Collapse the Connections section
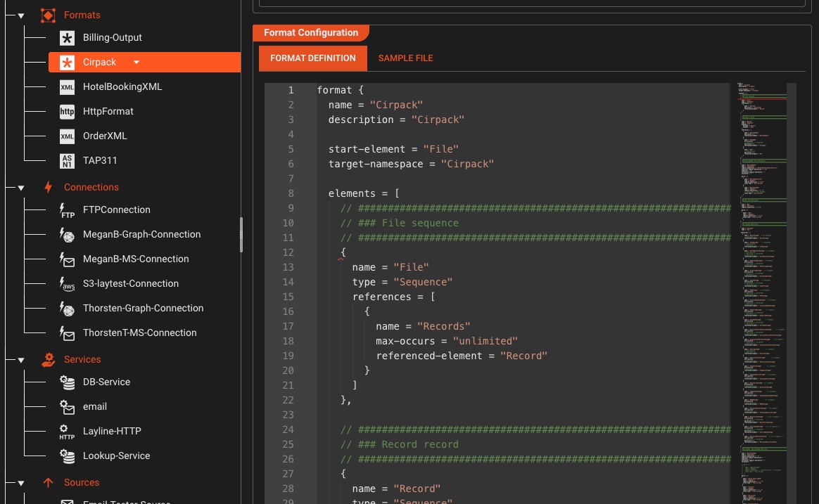 20,187
